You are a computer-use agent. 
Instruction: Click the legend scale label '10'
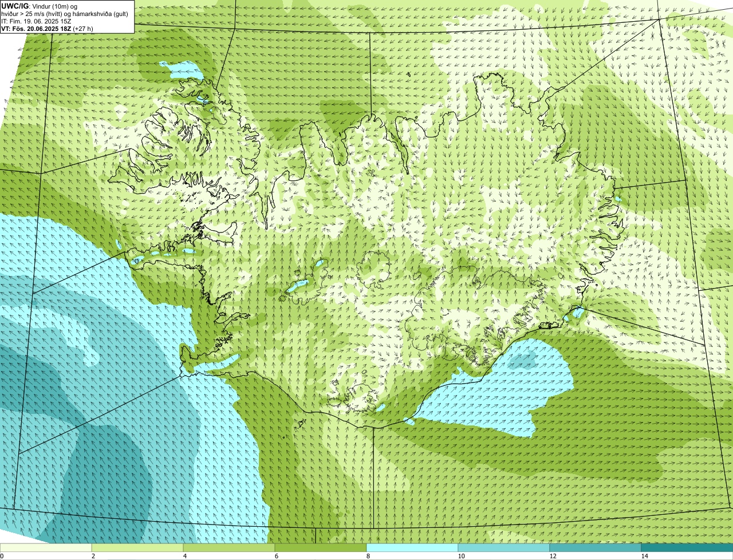(x=461, y=556)
